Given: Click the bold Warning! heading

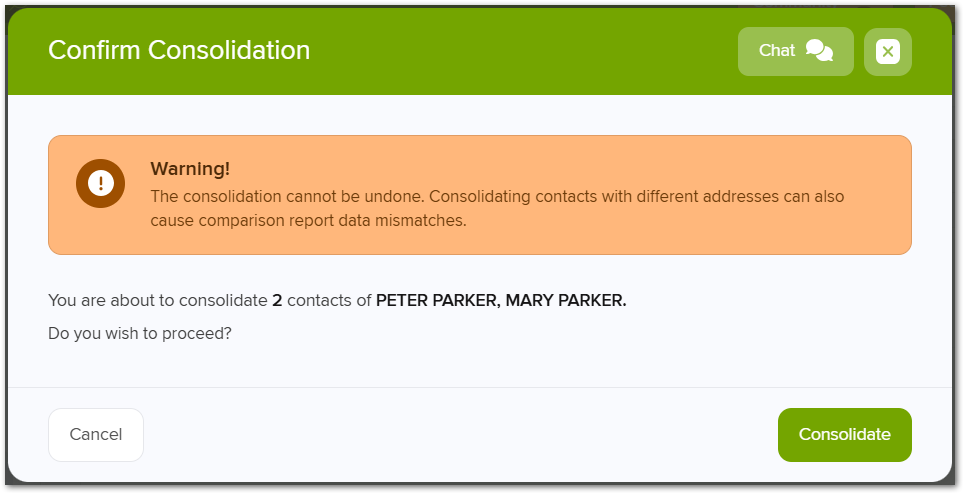Looking at the screenshot, I should (190, 168).
